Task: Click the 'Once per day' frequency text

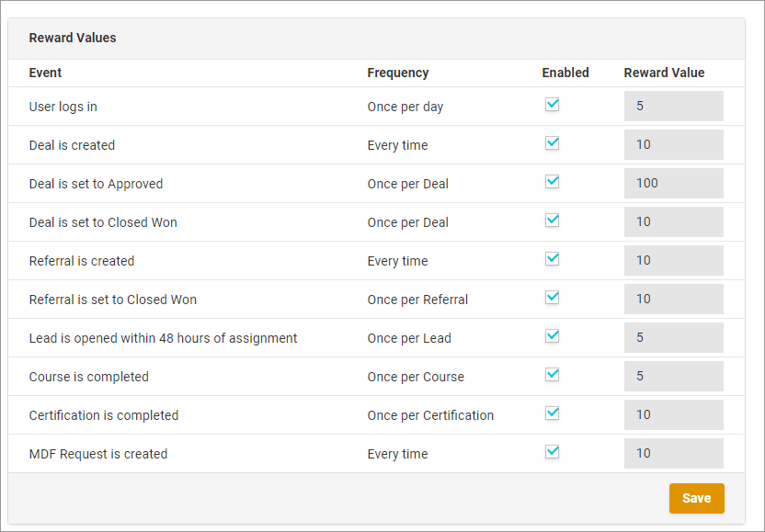Action: click(x=405, y=107)
